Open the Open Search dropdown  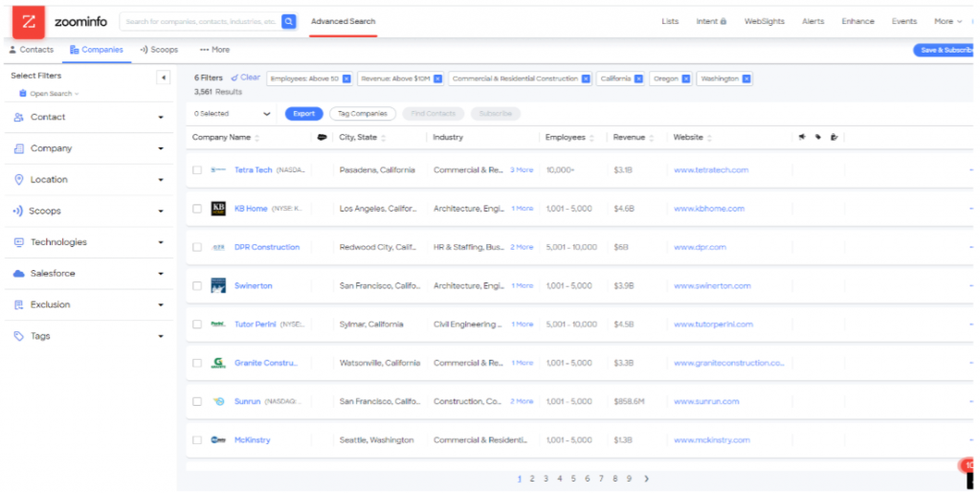[50, 94]
